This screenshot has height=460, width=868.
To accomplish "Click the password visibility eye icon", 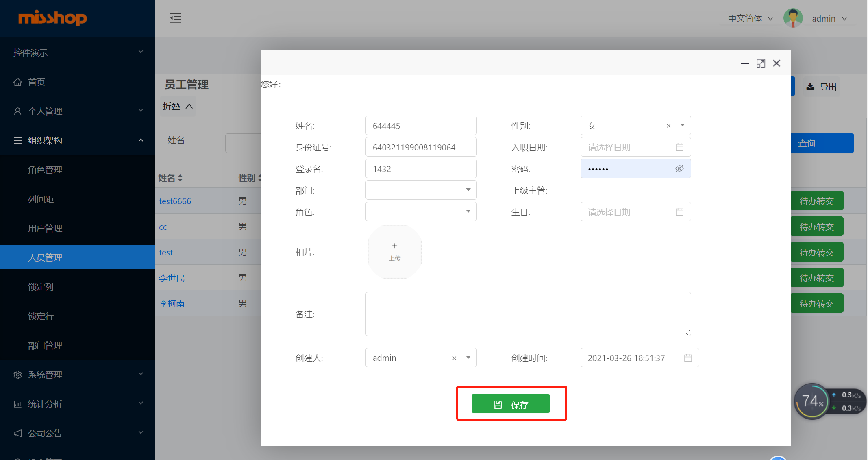I will coord(679,168).
